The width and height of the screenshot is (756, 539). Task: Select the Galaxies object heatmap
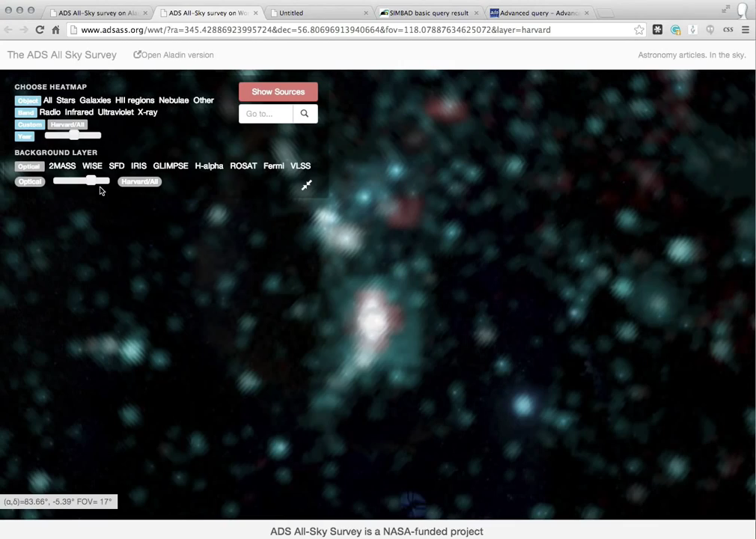(95, 100)
